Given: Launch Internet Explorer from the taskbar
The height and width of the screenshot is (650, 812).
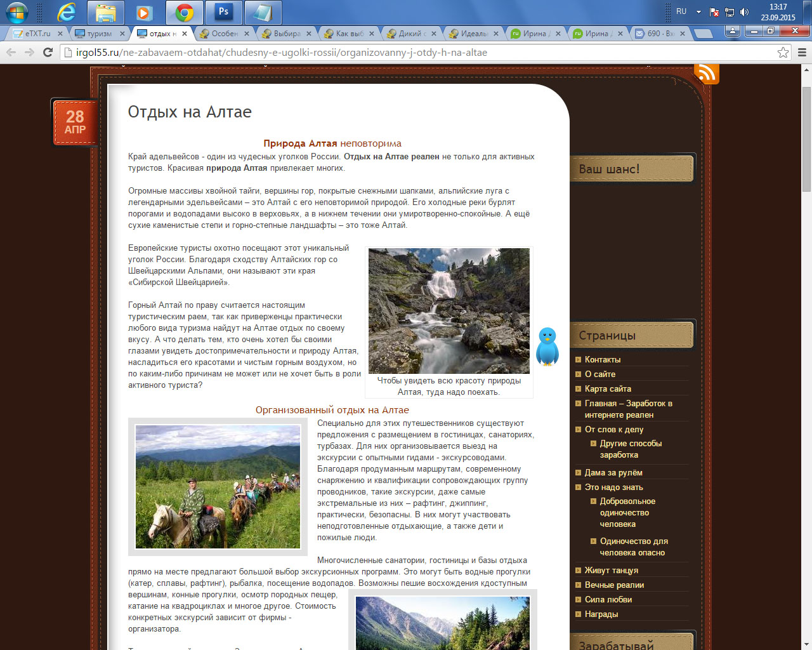Looking at the screenshot, I should (66, 12).
